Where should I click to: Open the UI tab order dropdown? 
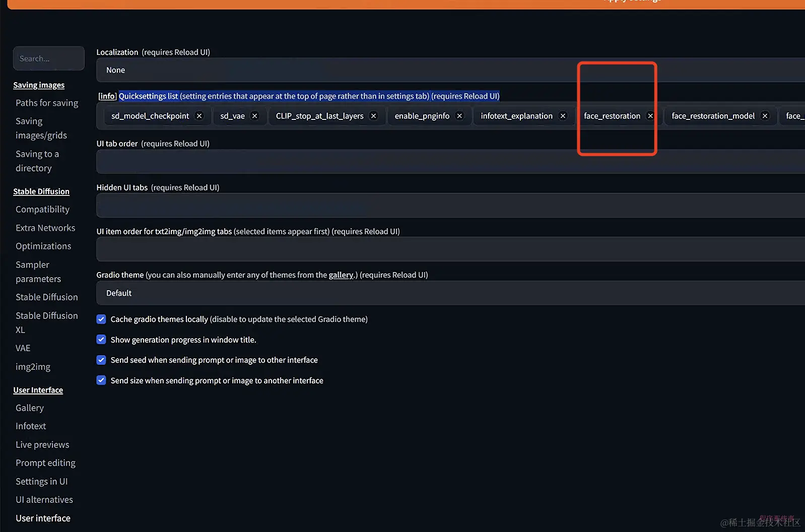(450, 161)
